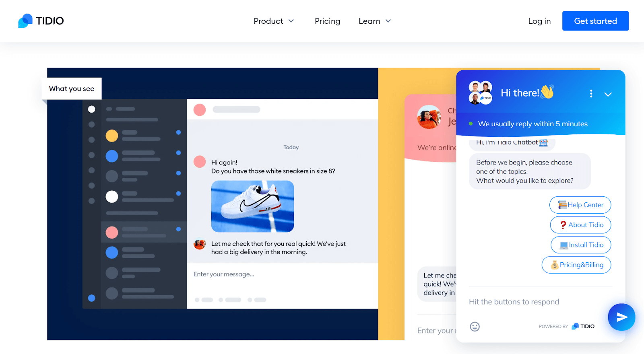Expand the Learn dropdown chevron
The width and height of the screenshot is (644, 354).
pyautogui.click(x=388, y=21)
